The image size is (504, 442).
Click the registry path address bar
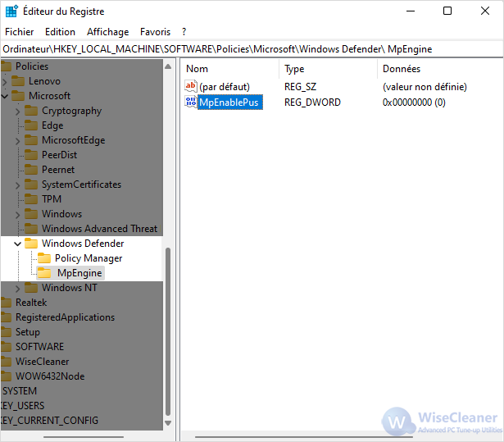point(252,49)
